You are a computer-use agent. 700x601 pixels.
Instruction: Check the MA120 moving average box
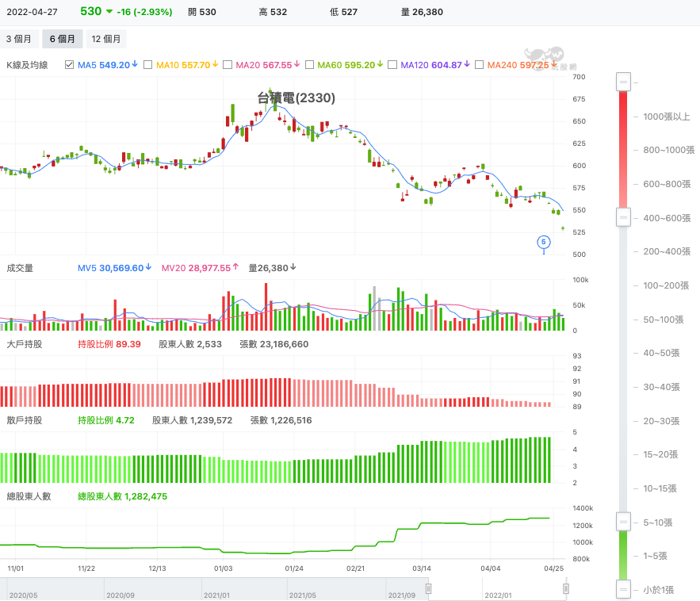tap(392, 65)
